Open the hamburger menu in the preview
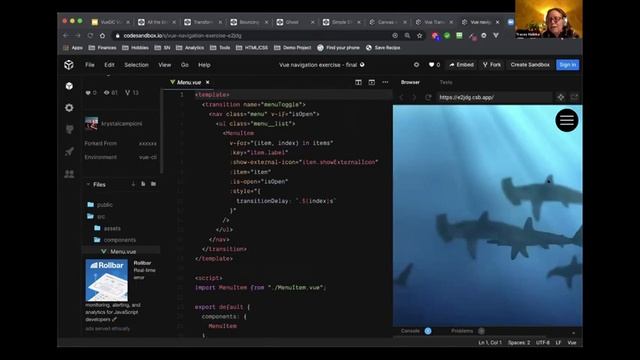The height and width of the screenshot is (360, 640). (x=567, y=120)
